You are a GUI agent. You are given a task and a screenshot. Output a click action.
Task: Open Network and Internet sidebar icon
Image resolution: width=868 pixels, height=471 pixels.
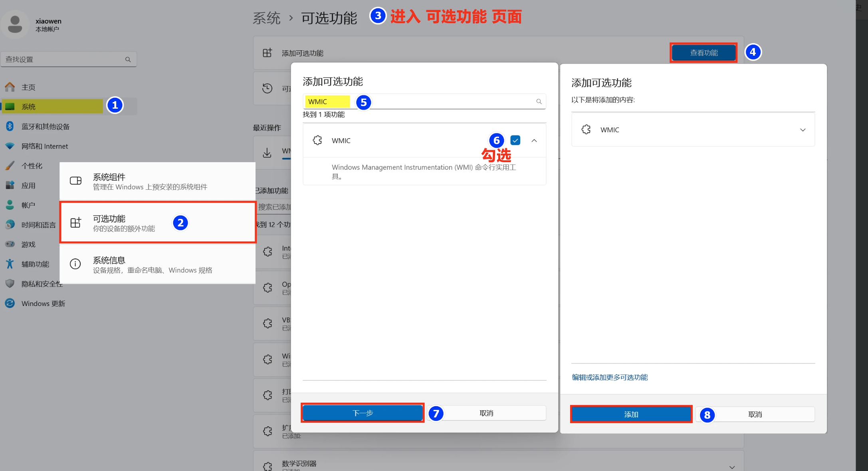coord(10,146)
